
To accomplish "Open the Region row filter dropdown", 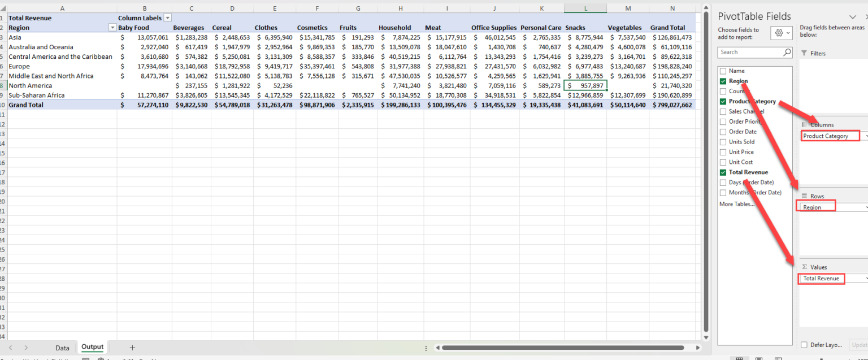I will 112,28.
